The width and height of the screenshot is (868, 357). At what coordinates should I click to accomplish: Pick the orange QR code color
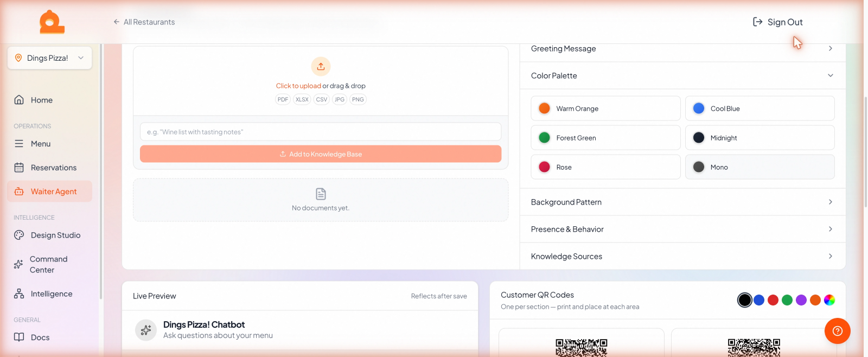click(815, 300)
